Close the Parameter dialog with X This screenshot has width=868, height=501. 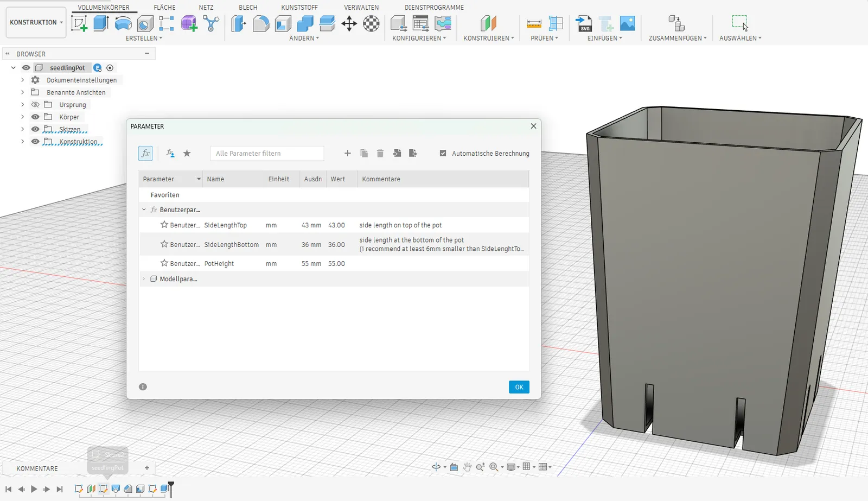click(533, 126)
